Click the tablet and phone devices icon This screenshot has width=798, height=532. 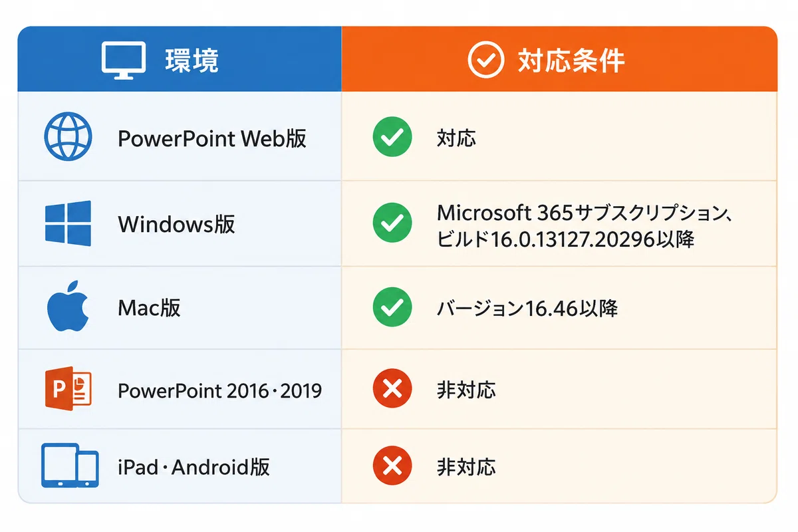[69, 465]
